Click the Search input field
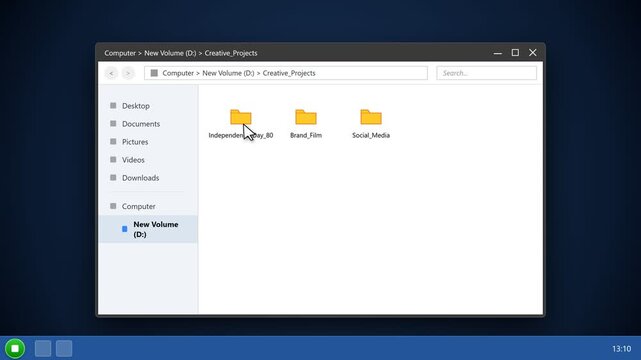 click(486, 73)
